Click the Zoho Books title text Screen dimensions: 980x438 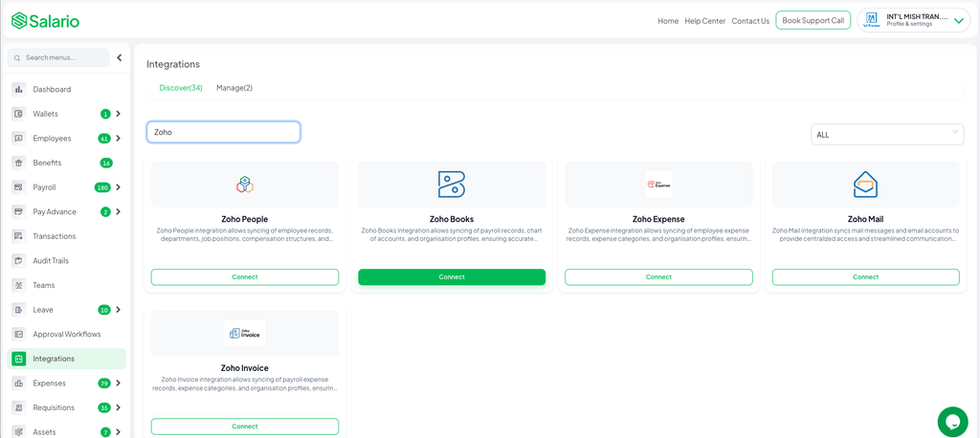(x=452, y=219)
